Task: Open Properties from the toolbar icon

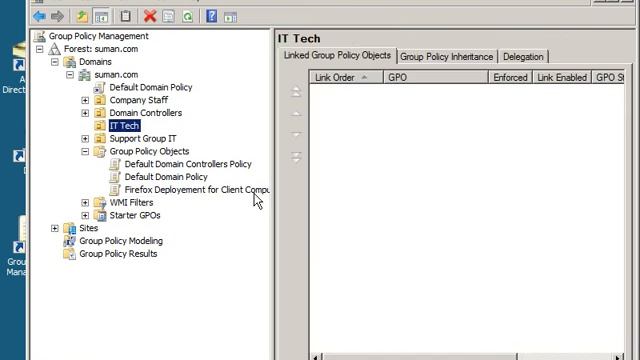Action: tap(169, 16)
